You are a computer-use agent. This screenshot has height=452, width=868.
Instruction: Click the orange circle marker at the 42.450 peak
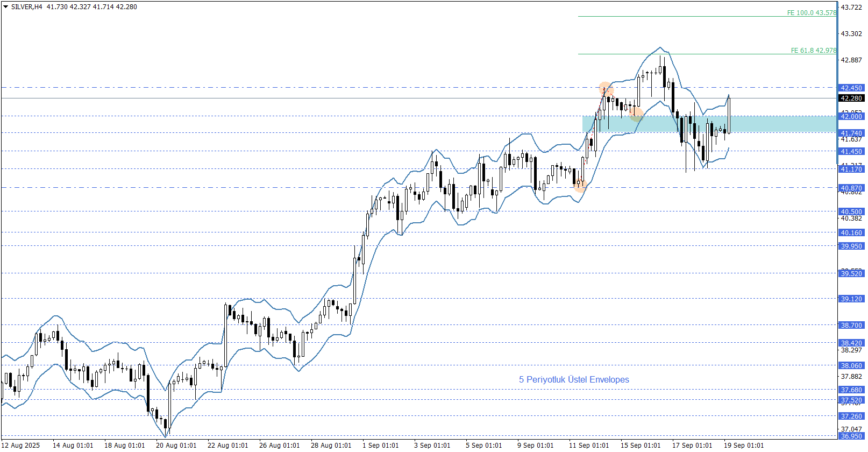pos(606,89)
